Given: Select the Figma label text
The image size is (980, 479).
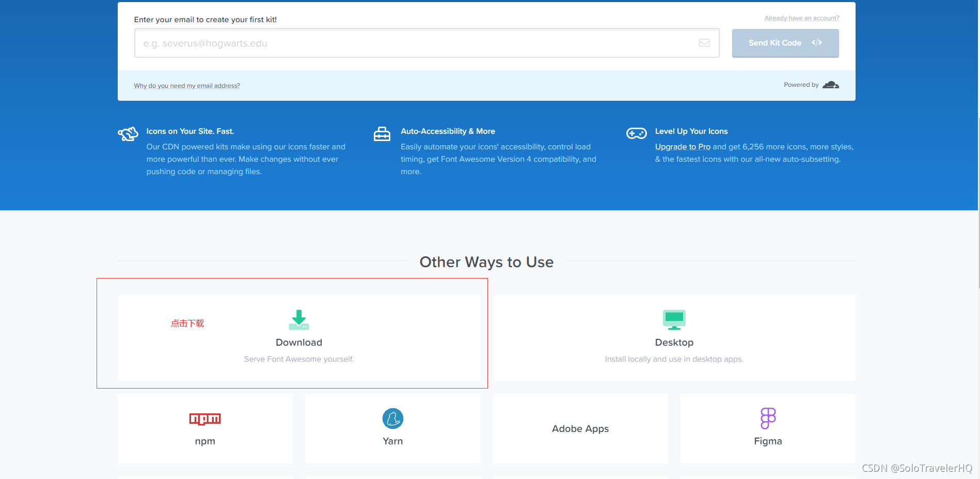Looking at the screenshot, I should click(x=768, y=441).
